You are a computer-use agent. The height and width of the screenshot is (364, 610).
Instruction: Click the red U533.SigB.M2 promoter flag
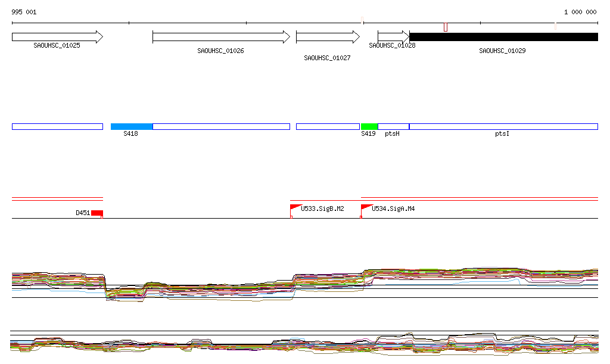pos(295,207)
